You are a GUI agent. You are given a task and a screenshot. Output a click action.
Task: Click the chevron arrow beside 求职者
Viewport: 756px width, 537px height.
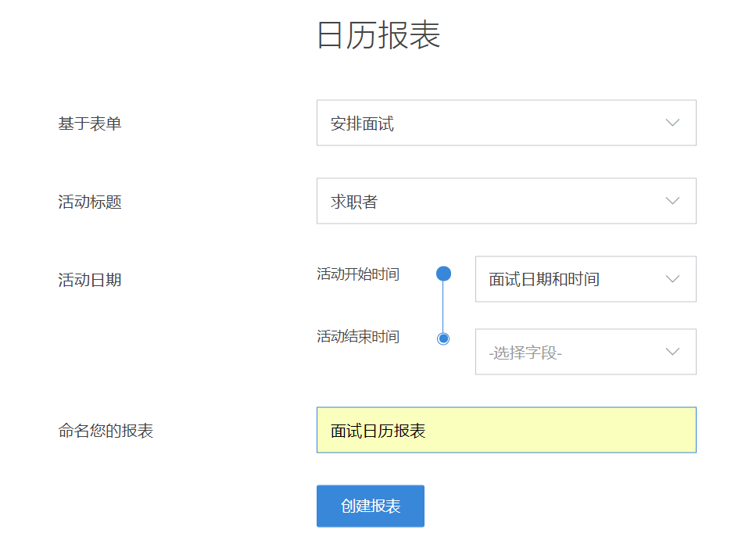672,201
